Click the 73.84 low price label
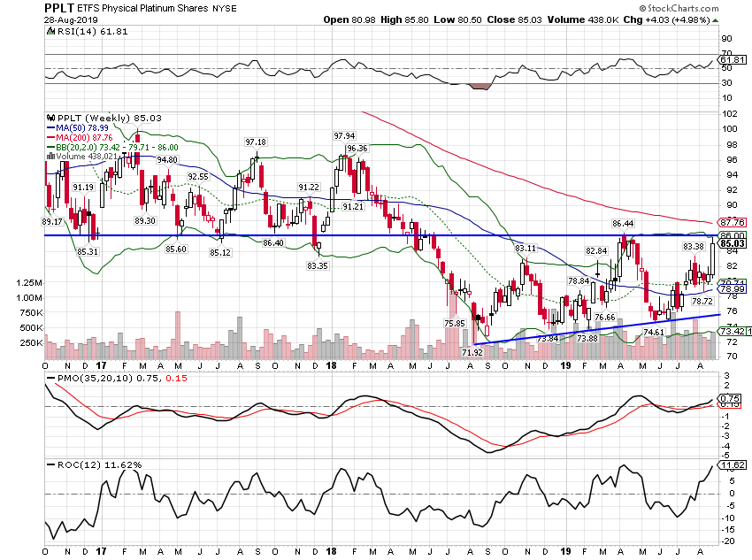 pyautogui.click(x=548, y=339)
